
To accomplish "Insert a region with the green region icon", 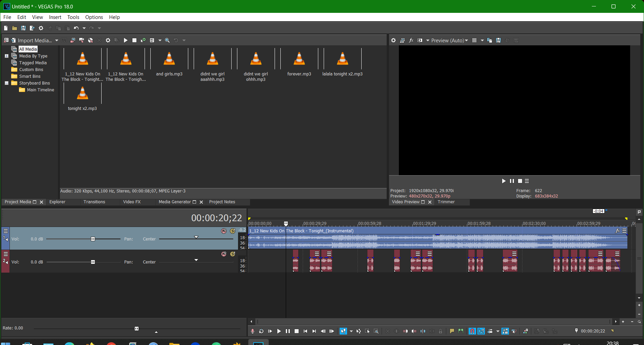I will (461, 331).
